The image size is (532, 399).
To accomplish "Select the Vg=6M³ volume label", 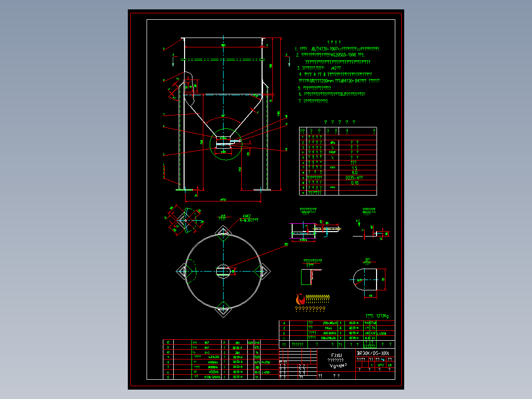I will 338,366.
